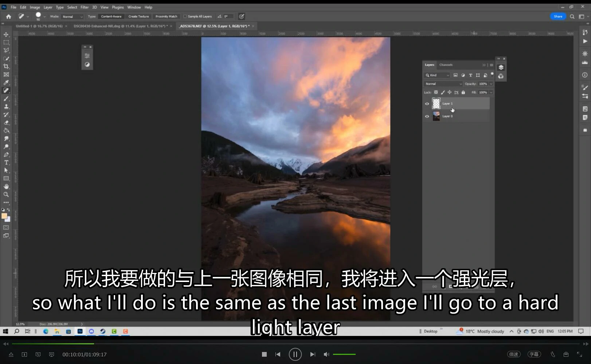Adjust the video player volume slider
The width and height of the screenshot is (591, 364).
tap(344, 354)
